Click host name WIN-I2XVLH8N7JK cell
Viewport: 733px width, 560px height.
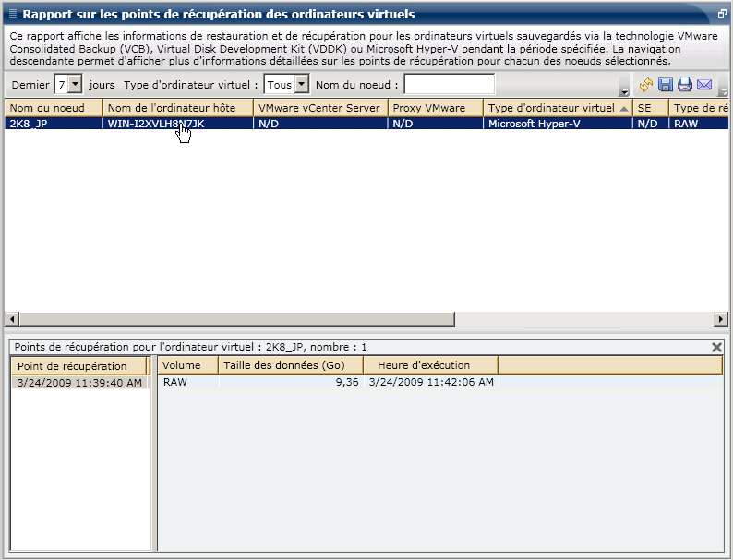coord(178,124)
